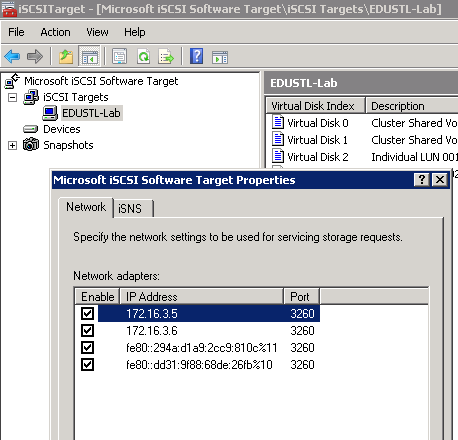Click the green Refresh toolbar icon

click(x=143, y=56)
